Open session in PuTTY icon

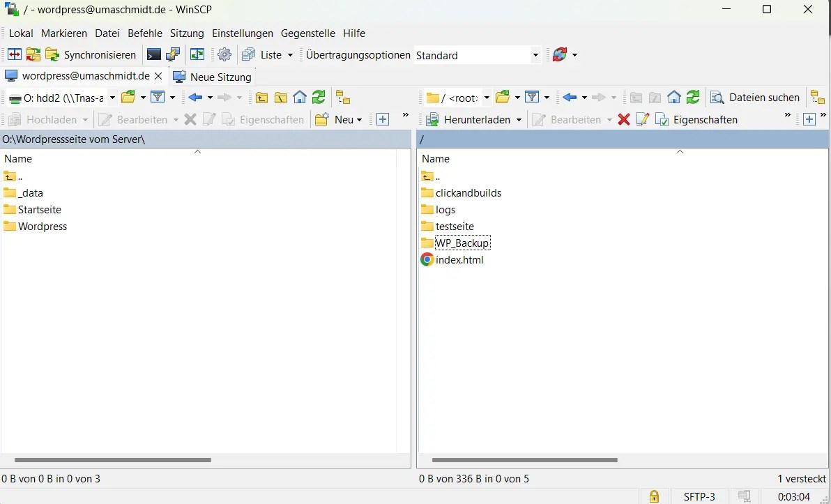(173, 54)
